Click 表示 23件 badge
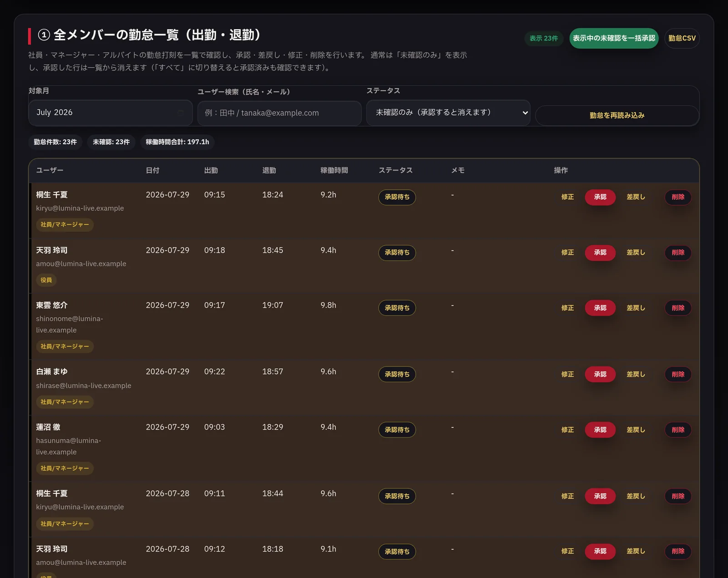The width and height of the screenshot is (728, 578). pos(544,38)
